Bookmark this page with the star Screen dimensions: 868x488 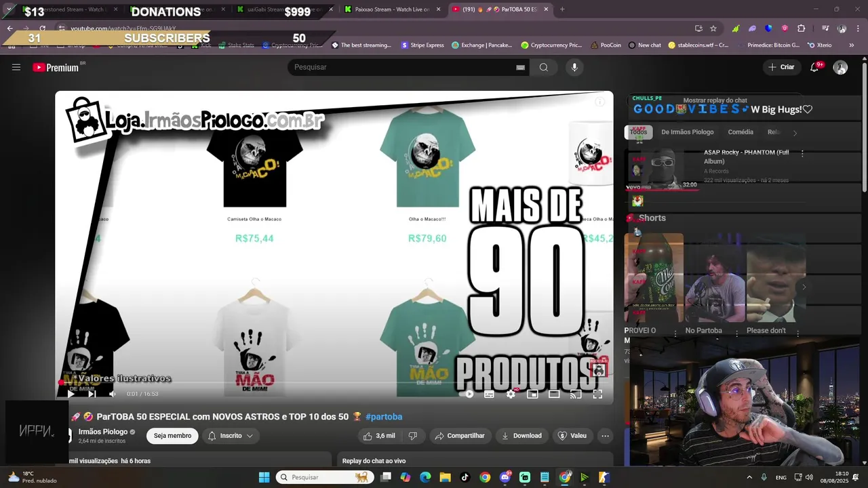[x=713, y=28]
